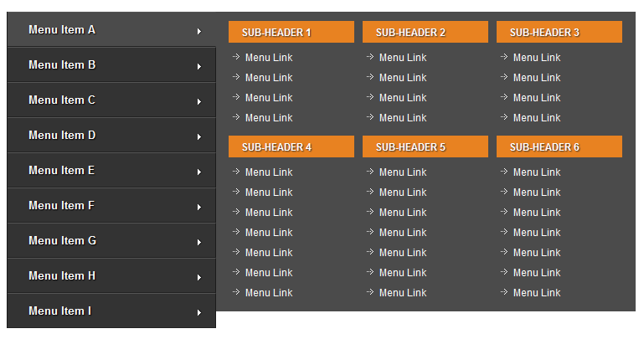Viewport: 644px width, 339px height.
Task: Click arrow icon beside first Sub-Header 5 link
Action: tap(370, 172)
